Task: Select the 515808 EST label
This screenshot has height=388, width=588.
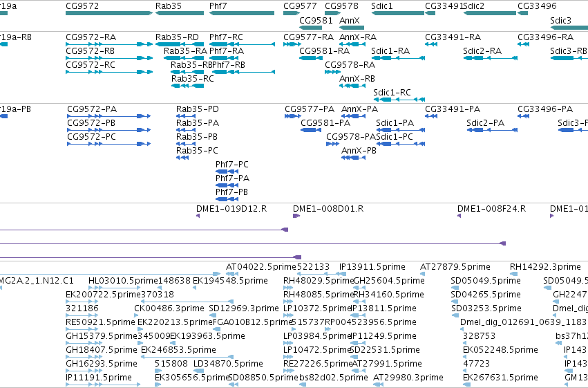Action: pyautogui.click(x=171, y=364)
